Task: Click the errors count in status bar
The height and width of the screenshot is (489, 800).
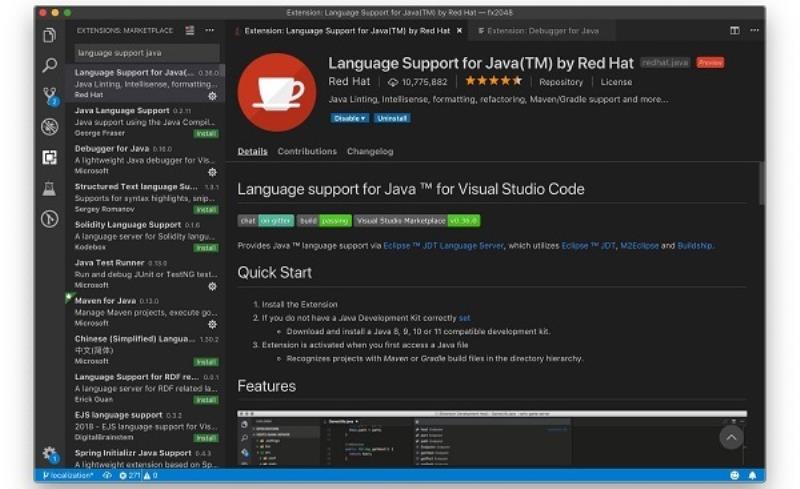Action: [x=130, y=475]
